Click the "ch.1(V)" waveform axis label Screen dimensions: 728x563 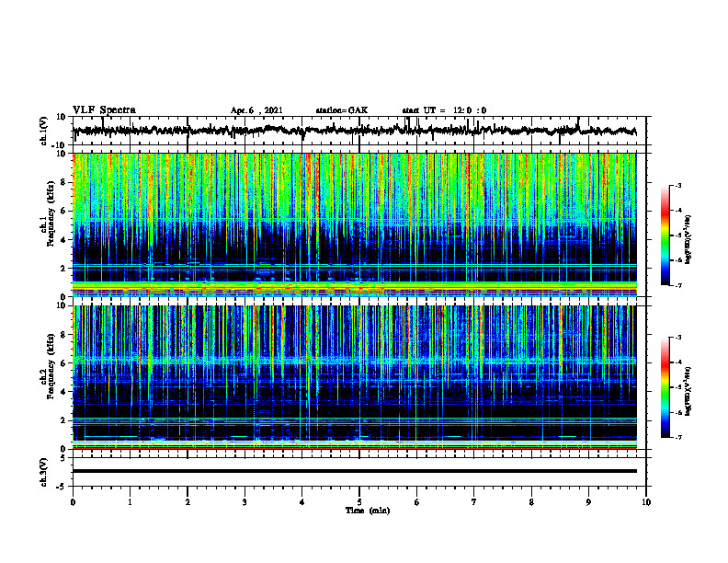coord(44,131)
